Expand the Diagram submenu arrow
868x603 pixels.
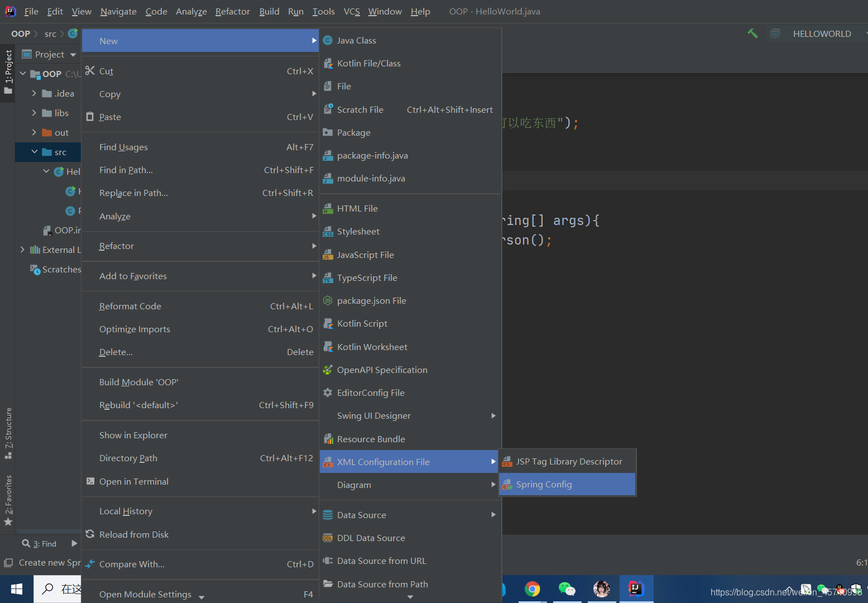pos(493,485)
